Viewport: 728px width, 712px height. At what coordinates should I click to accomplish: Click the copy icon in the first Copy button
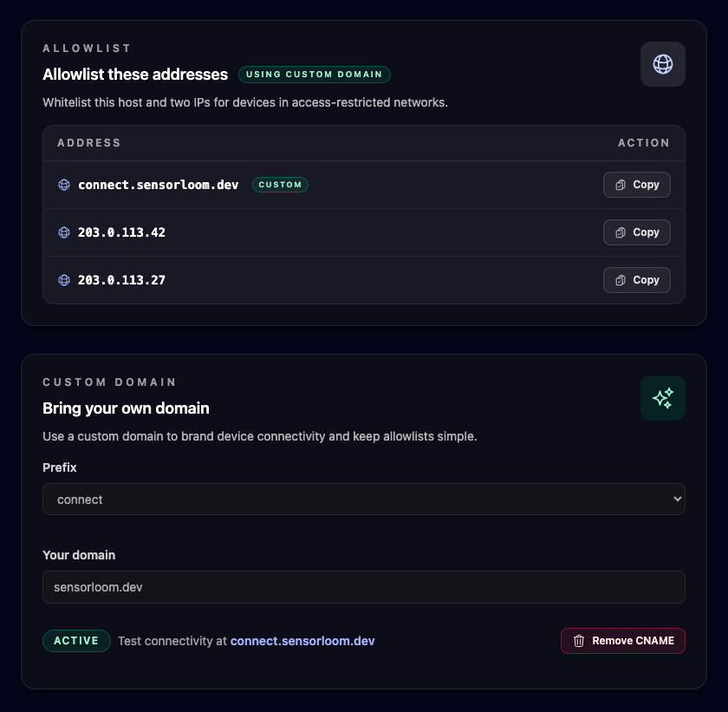pyautogui.click(x=621, y=185)
